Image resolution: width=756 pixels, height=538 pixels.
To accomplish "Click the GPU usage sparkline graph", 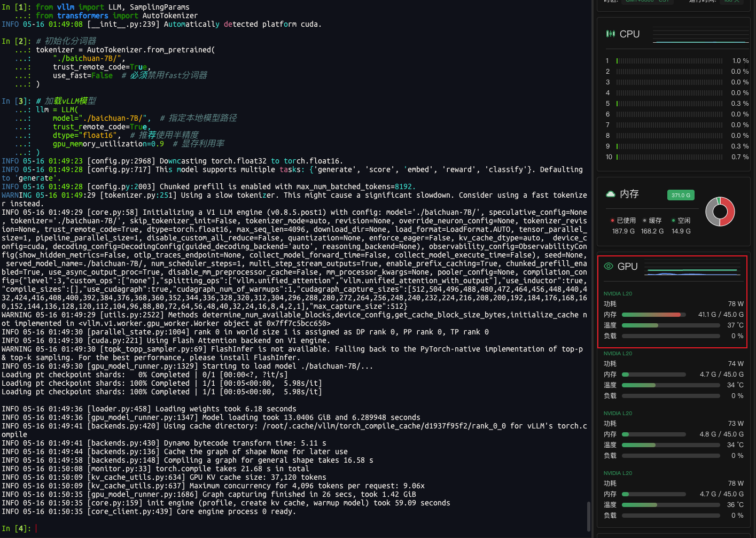I will [693, 273].
